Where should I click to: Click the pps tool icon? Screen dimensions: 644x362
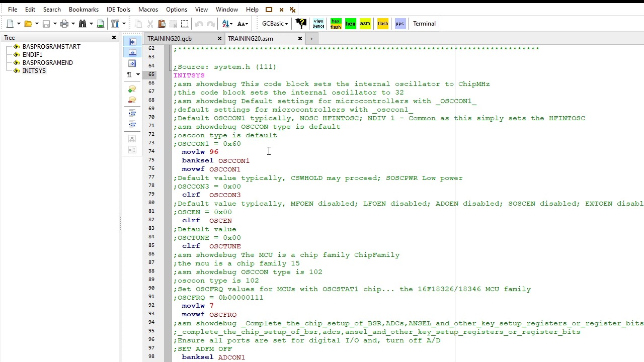pos(400,24)
